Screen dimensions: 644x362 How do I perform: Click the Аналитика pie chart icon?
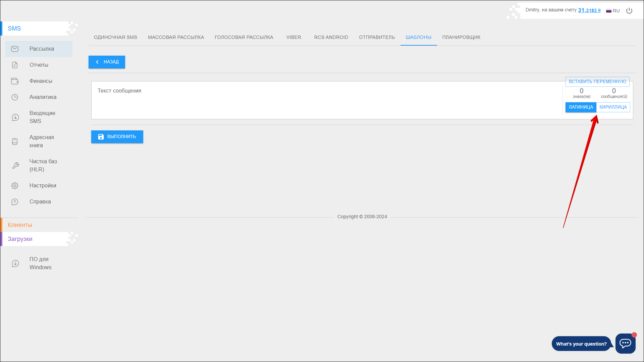[x=15, y=97]
